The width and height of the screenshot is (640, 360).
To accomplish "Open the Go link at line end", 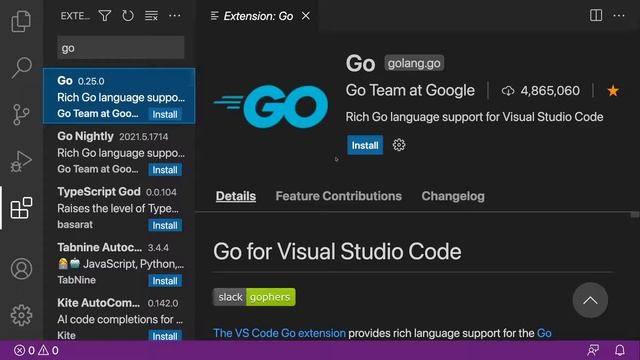I will pyautogui.click(x=544, y=333).
